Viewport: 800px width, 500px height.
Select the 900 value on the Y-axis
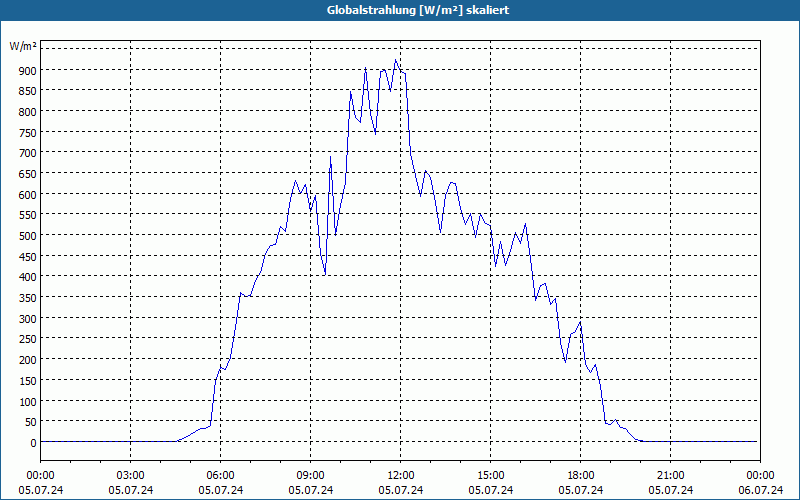[x=29, y=71]
